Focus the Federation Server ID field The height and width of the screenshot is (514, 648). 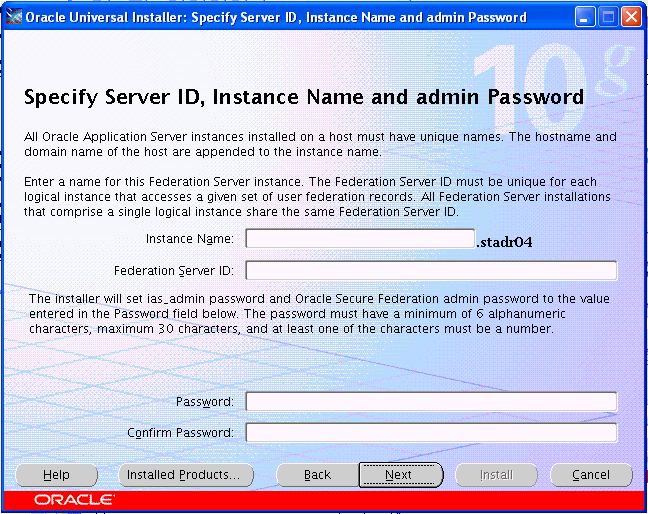pyautogui.click(x=431, y=271)
